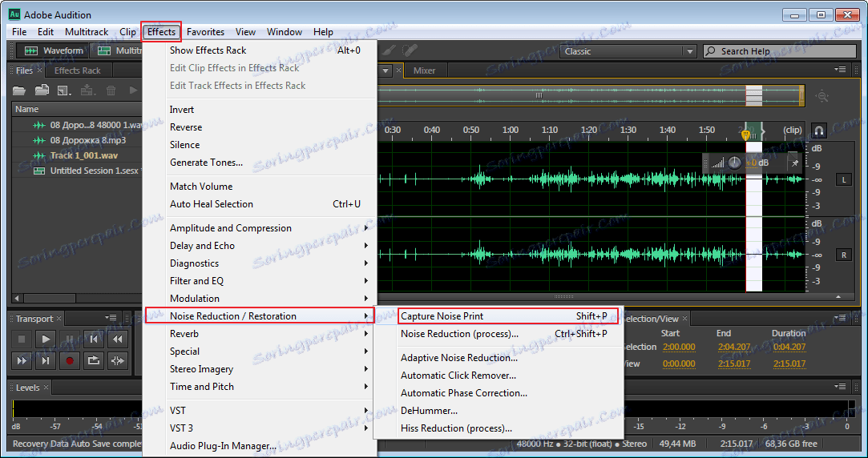Select Capture Noise Print
The image size is (868, 458).
tap(508, 315)
